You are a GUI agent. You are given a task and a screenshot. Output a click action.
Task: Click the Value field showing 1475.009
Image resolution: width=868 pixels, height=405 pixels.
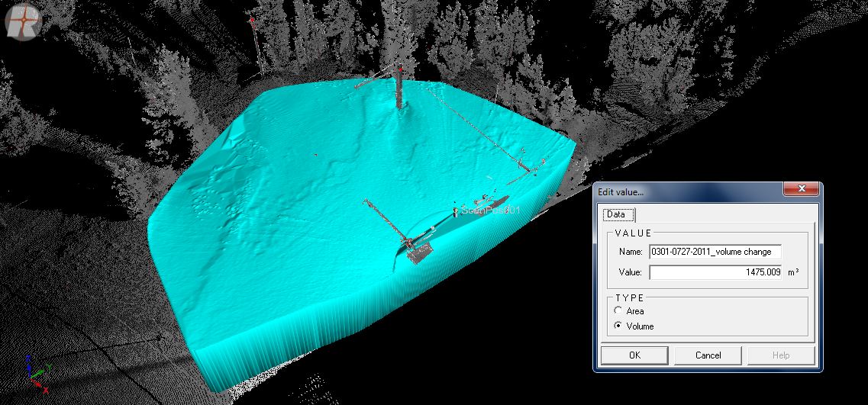(x=715, y=272)
